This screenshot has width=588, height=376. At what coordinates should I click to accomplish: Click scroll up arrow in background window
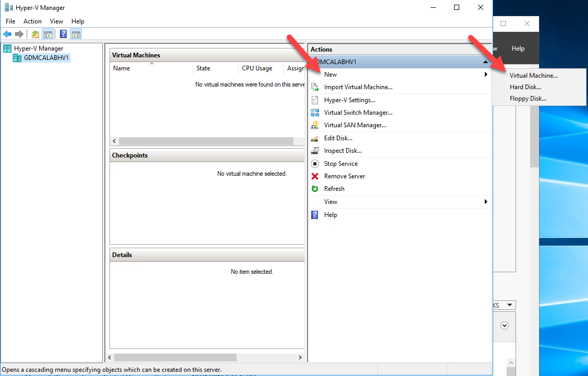(511, 363)
